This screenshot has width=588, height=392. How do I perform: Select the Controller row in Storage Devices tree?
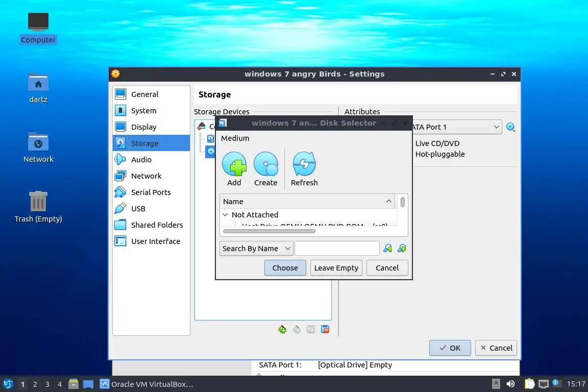coord(206,126)
